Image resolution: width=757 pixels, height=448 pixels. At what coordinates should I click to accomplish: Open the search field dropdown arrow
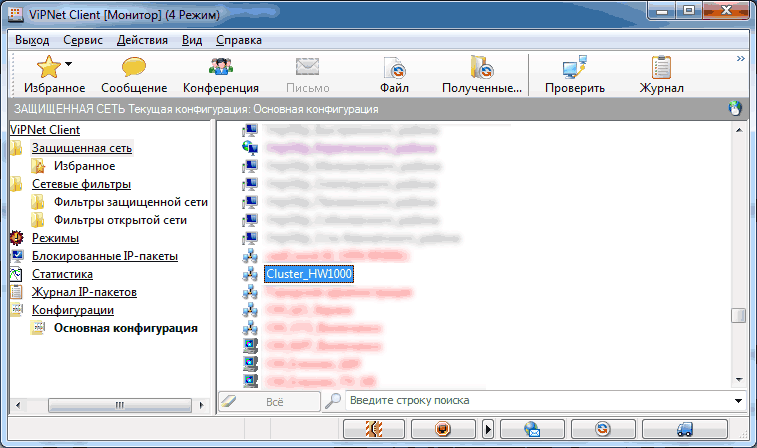(x=738, y=401)
